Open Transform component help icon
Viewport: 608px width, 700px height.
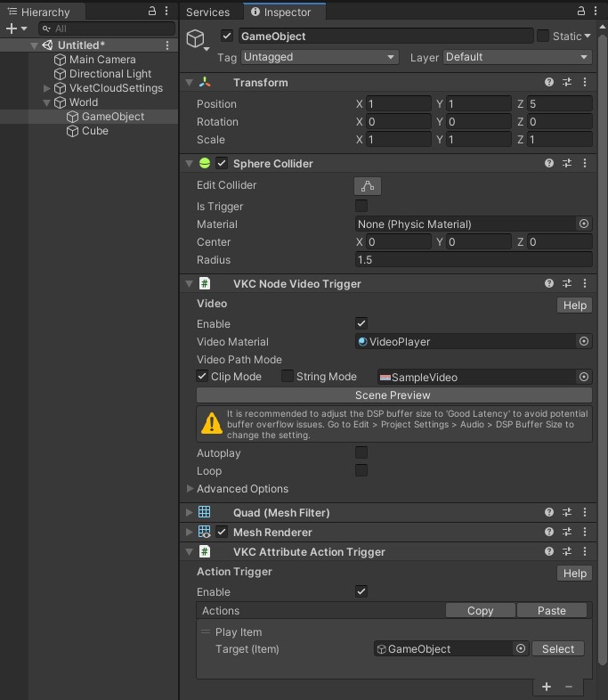click(x=549, y=83)
